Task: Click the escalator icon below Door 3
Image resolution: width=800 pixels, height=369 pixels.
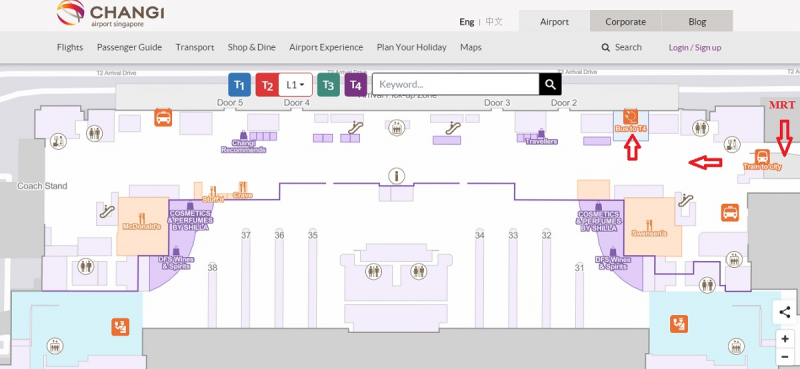Action: 453,128
